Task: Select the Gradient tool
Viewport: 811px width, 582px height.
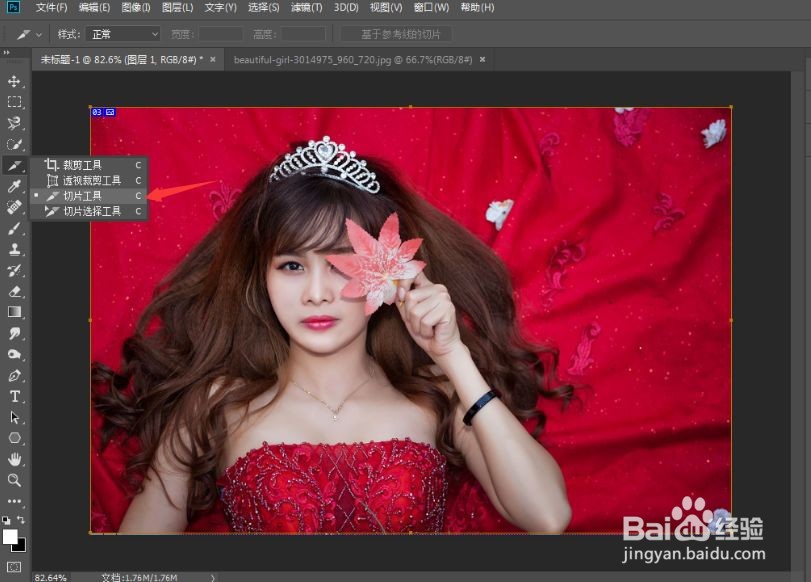Action: [14, 312]
